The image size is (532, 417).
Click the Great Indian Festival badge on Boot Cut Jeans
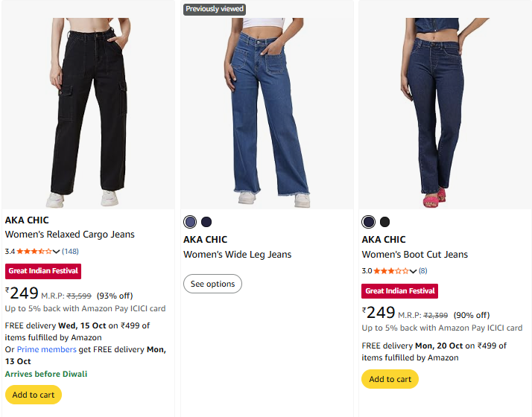click(400, 290)
